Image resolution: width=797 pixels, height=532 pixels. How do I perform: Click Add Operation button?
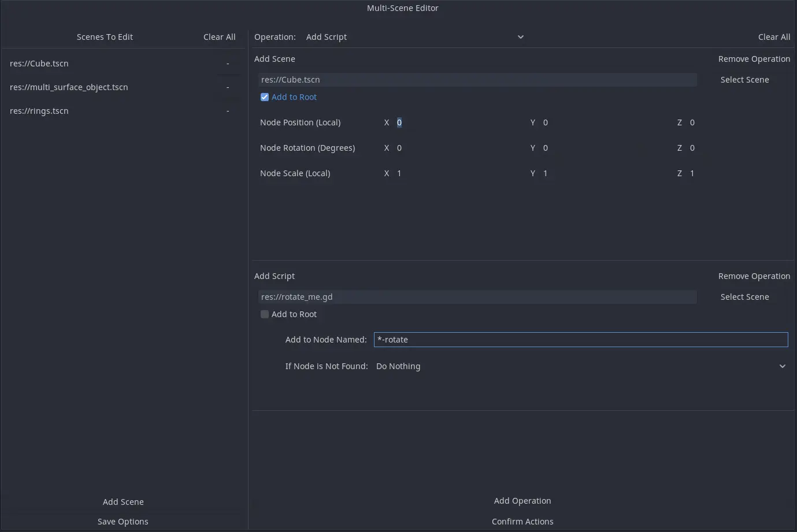point(522,501)
